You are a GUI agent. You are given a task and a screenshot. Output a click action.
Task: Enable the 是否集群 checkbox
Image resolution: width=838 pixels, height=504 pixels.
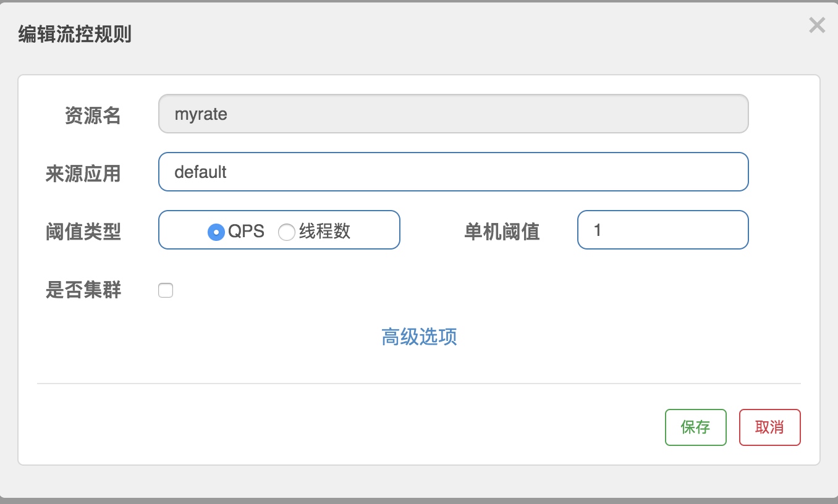point(166,290)
